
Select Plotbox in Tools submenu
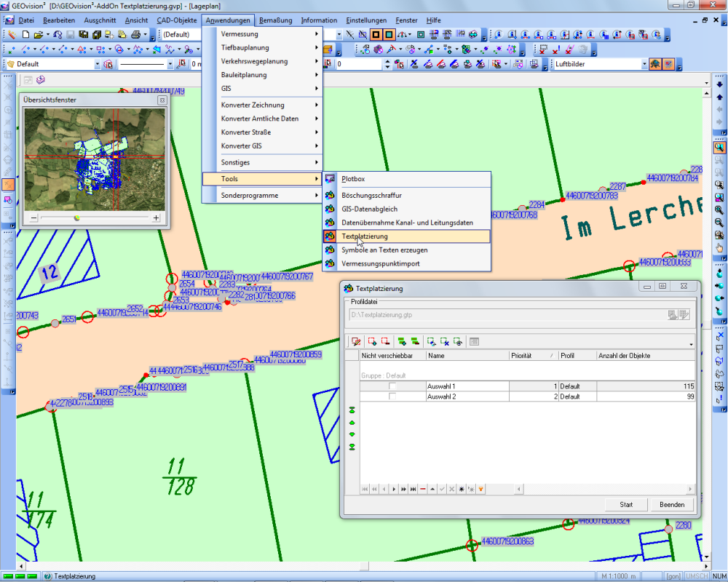(407, 179)
